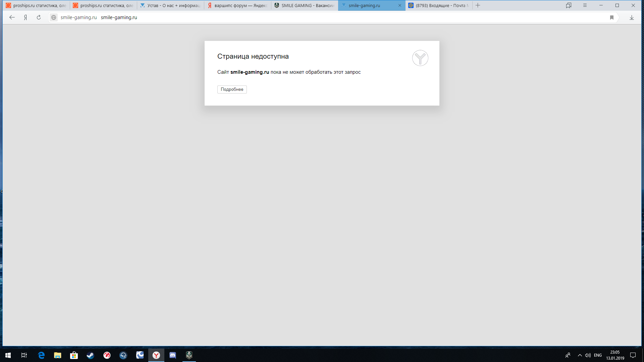The width and height of the screenshot is (644, 362).
Task: Open the Windows Start menu
Action: (x=8, y=355)
